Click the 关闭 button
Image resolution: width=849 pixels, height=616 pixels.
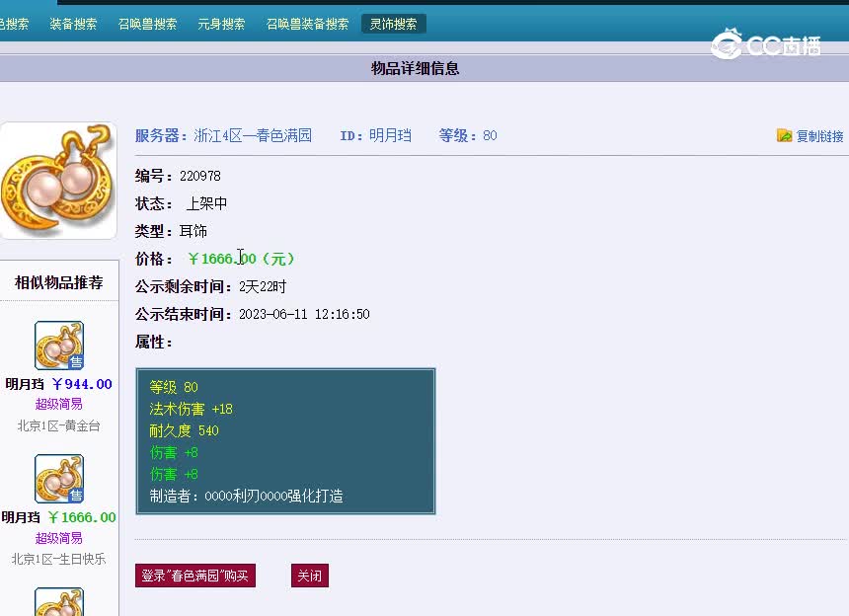pyautogui.click(x=310, y=576)
